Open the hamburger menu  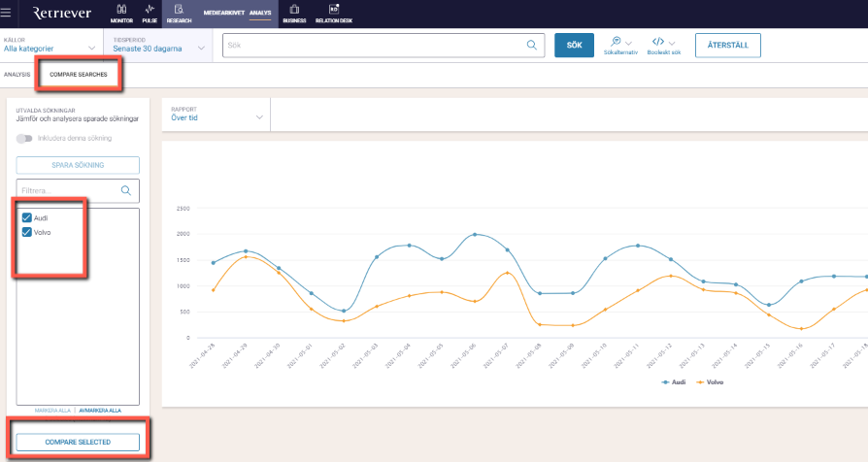6,13
